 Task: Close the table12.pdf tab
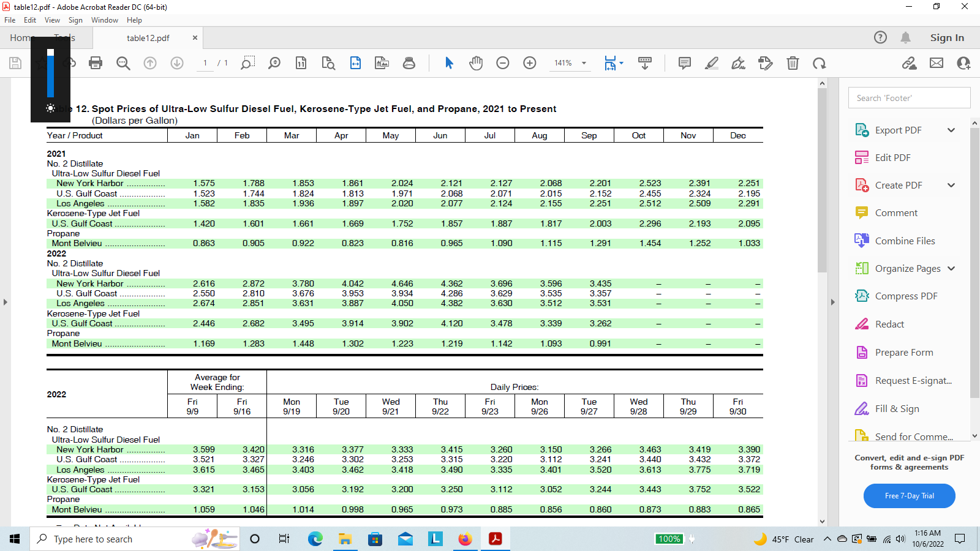[195, 38]
